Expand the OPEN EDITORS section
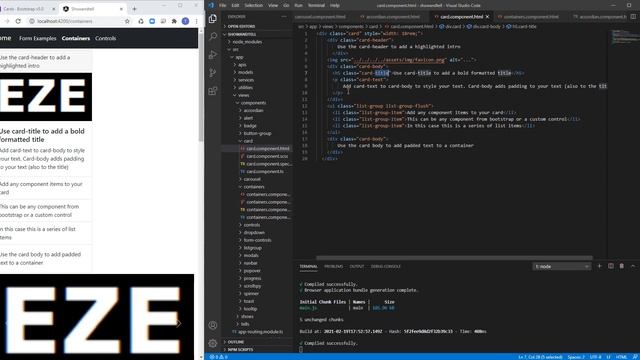 tap(241, 26)
